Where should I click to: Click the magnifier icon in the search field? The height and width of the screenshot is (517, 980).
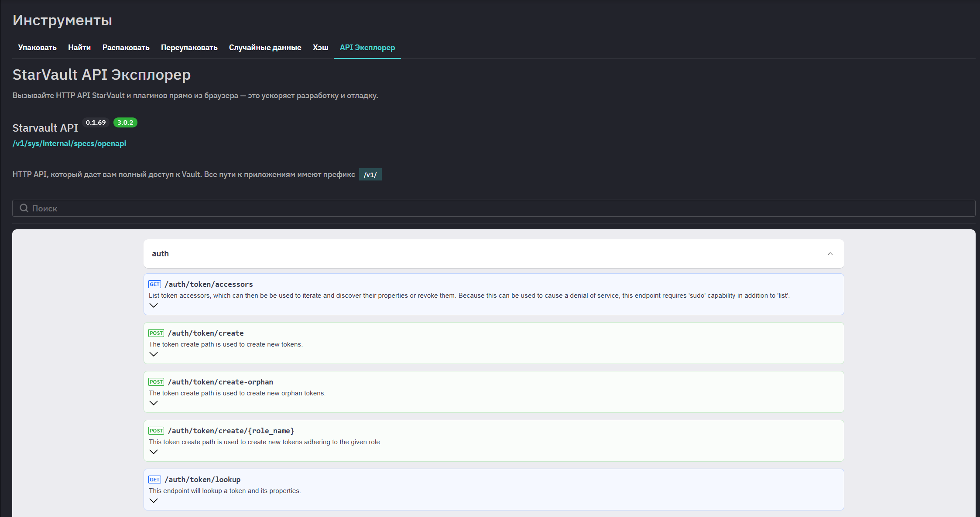click(24, 208)
